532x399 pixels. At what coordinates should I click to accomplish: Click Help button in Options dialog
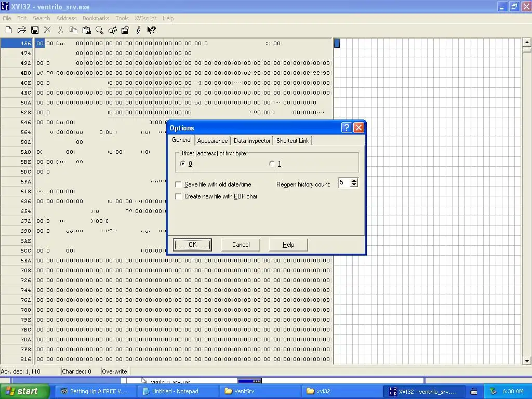tap(288, 245)
